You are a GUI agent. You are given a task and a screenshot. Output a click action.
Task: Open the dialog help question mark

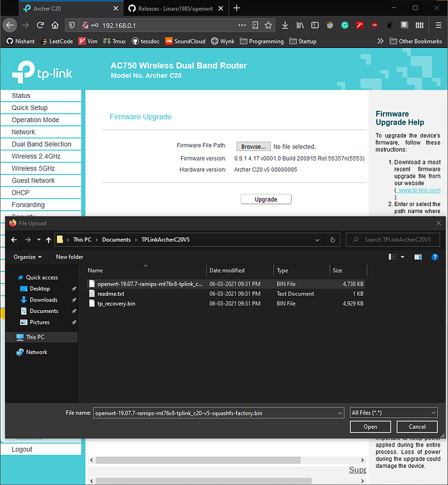(435, 257)
